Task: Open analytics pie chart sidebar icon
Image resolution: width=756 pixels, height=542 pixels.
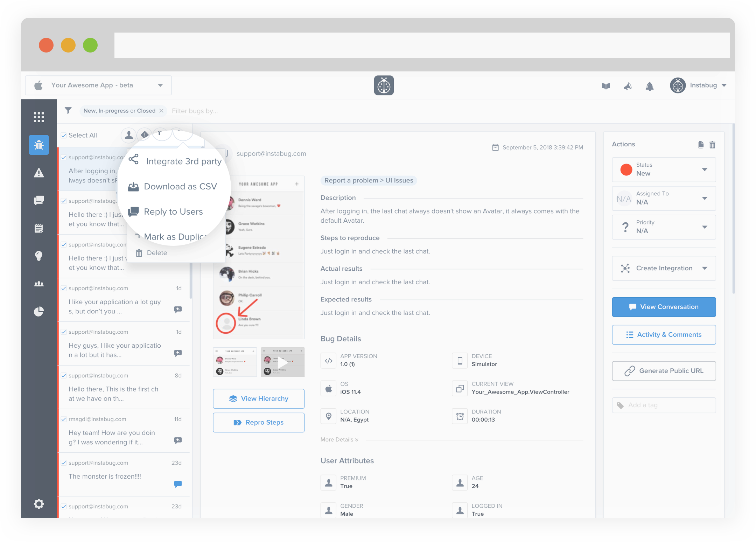Action: (39, 311)
